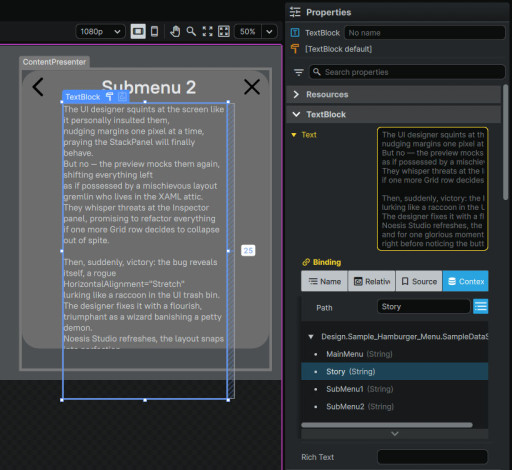The width and height of the screenshot is (512, 470).
Task: Click the Text property value box
Action: point(433,189)
